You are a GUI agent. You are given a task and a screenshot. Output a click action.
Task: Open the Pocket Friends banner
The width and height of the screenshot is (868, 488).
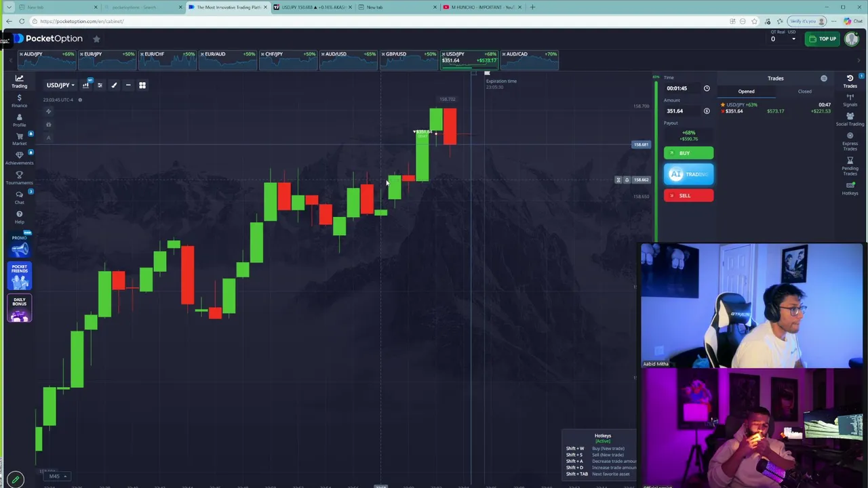pyautogui.click(x=19, y=276)
